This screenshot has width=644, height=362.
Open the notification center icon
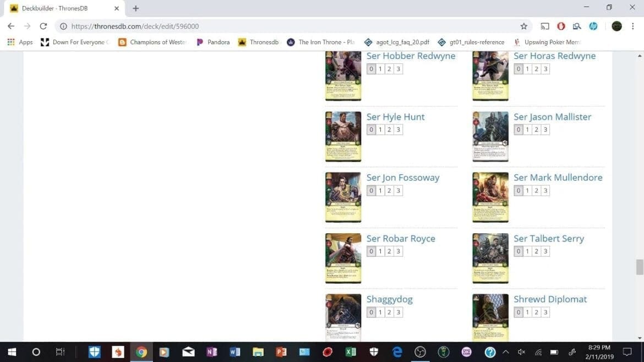coord(627,352)
